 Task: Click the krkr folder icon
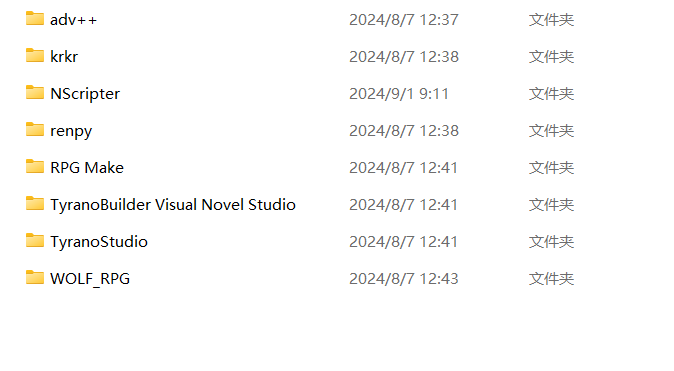pos(35,55)
